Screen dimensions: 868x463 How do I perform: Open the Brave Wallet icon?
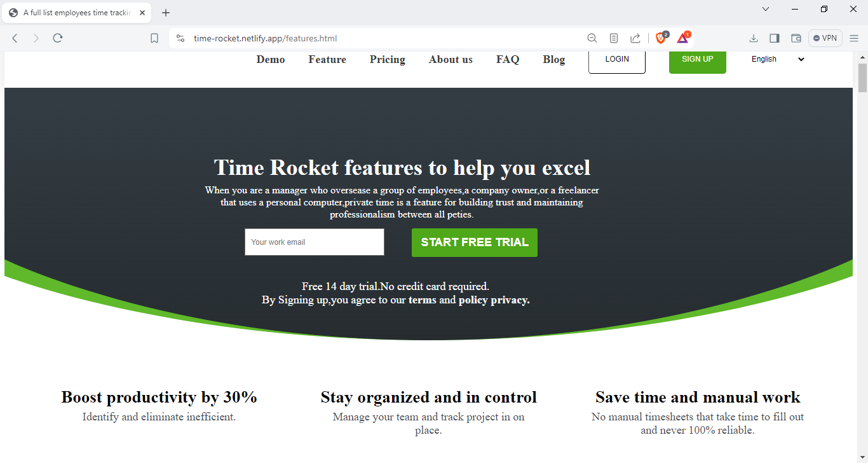coord(796,38)
